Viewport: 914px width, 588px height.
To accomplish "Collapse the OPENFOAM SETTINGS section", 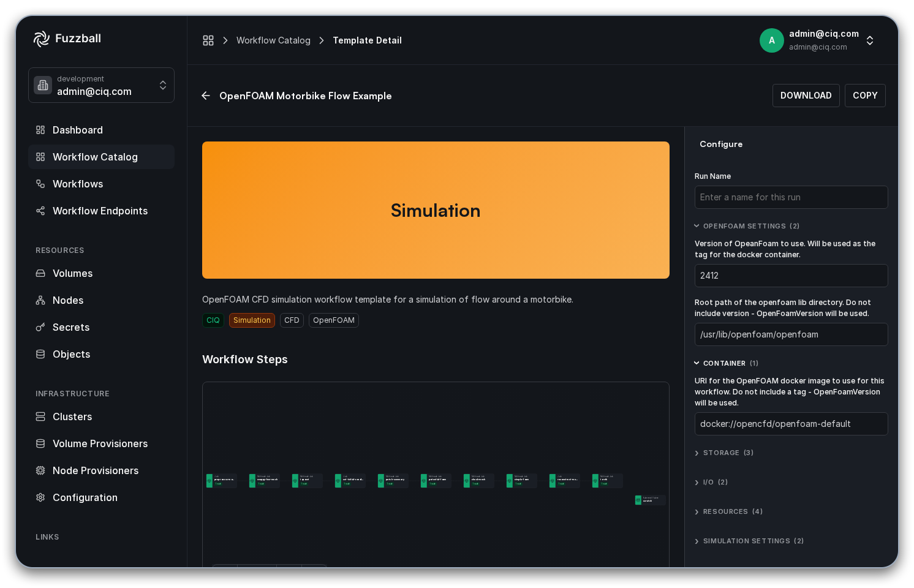I will click(747, 226).
